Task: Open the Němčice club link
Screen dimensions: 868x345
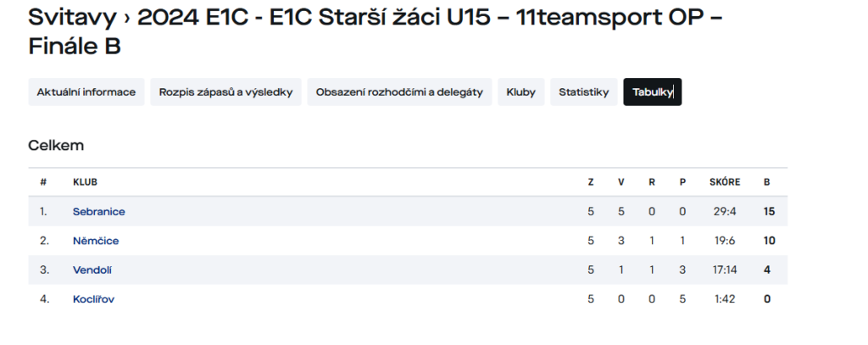Action: (x=96, y=241)
